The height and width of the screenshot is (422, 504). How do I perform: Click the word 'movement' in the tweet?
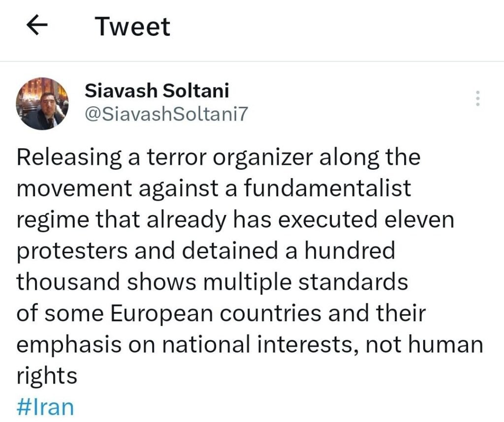pyautogui.click(x=74, y=188)
